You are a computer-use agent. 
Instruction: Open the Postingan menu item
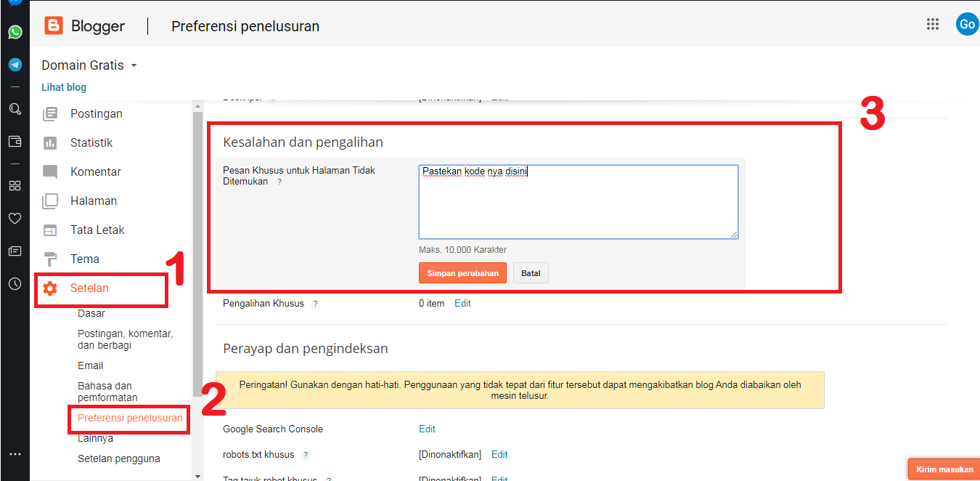tap(96, 114)
